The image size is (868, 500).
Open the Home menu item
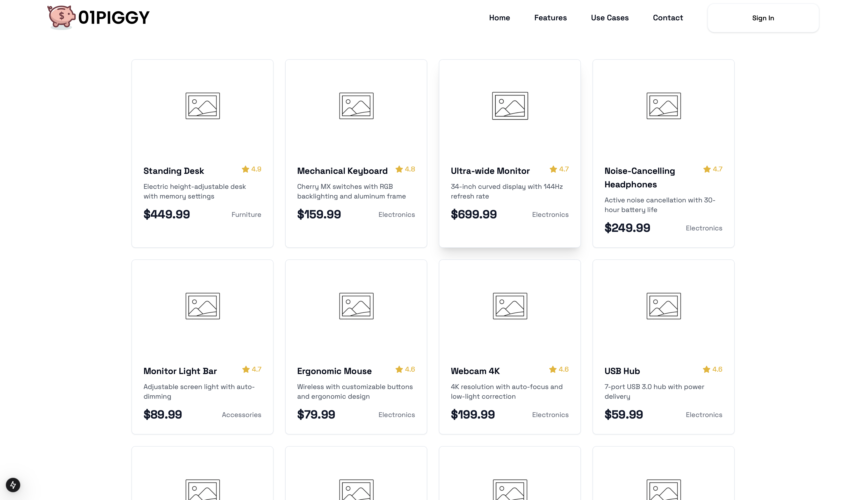click(x=499, y=18)
